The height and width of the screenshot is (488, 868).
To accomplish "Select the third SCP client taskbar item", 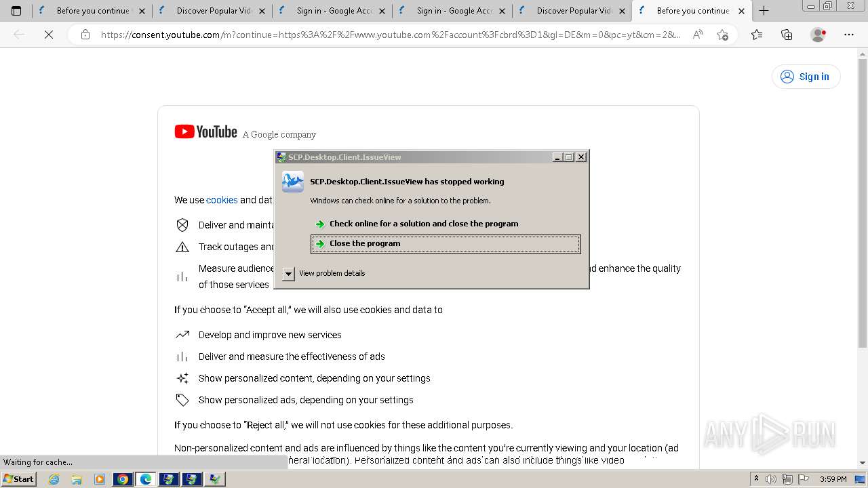I will click(x=215, y=479).
